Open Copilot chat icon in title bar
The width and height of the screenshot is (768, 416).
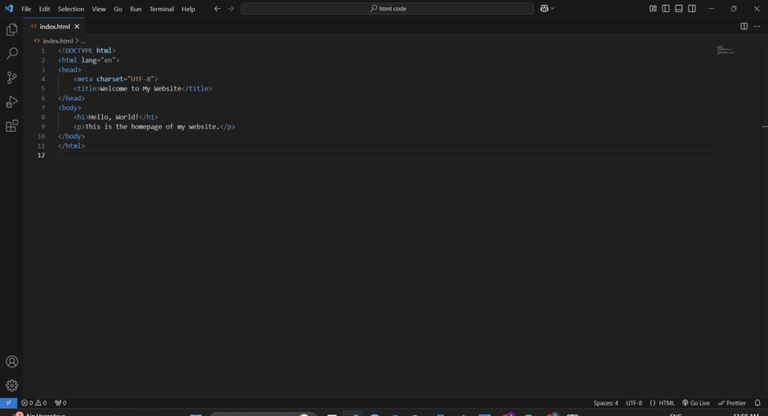(x=544, y=8)
